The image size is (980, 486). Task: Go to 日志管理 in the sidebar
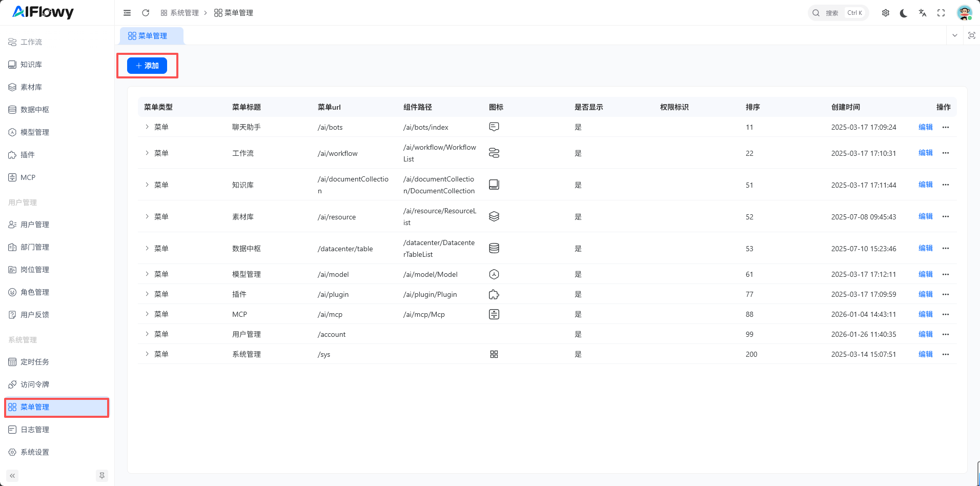(35, 430)
